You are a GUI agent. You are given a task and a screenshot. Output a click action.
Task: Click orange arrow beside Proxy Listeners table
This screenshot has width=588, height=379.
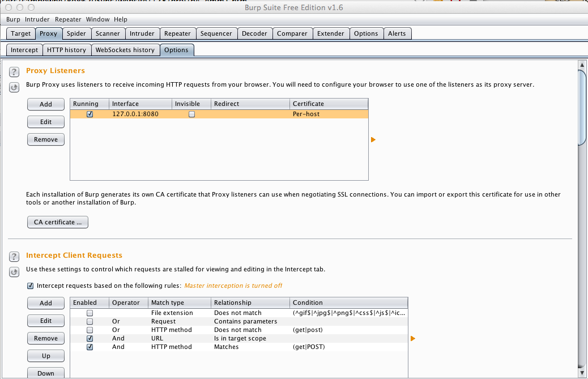[373, 139]
